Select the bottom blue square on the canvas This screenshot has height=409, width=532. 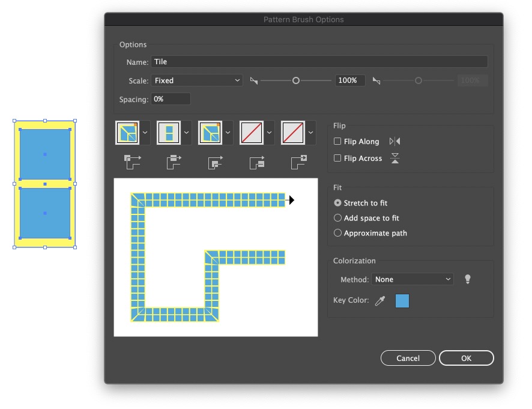pyautogui.click(x=45, y=213)
